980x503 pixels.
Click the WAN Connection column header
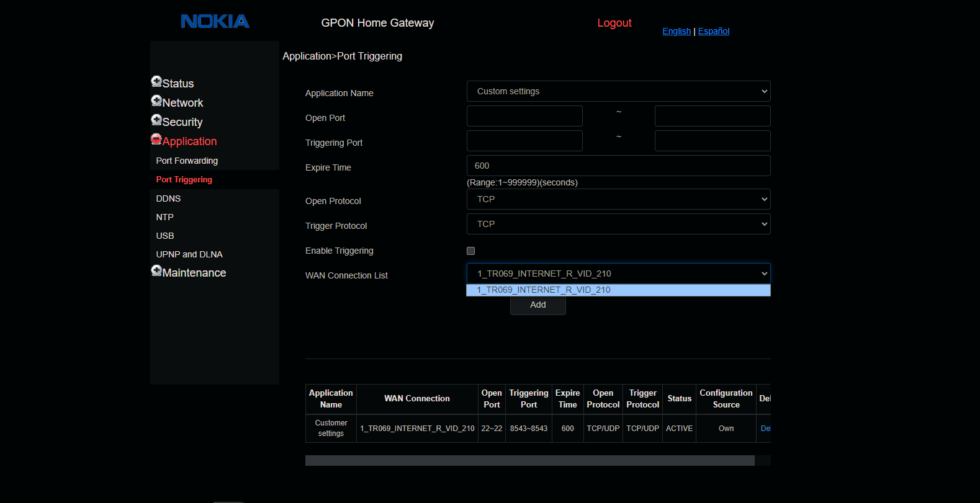pos(417,399)
